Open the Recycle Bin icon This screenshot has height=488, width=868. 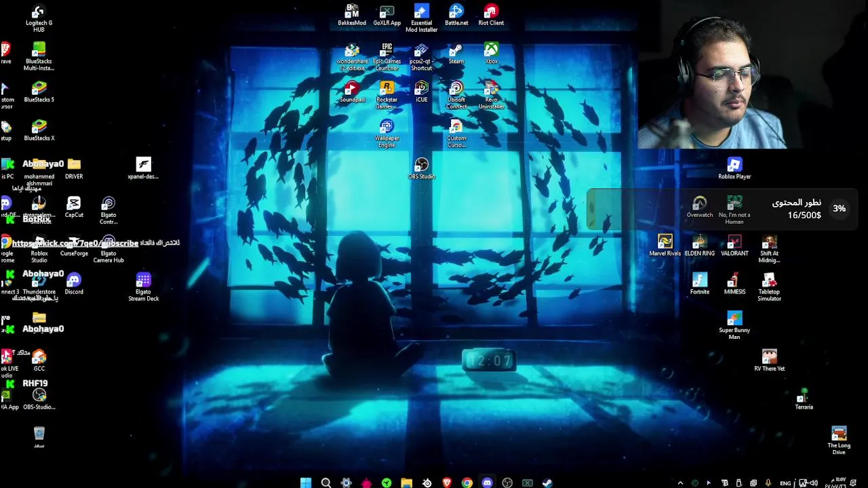[39, 438]
